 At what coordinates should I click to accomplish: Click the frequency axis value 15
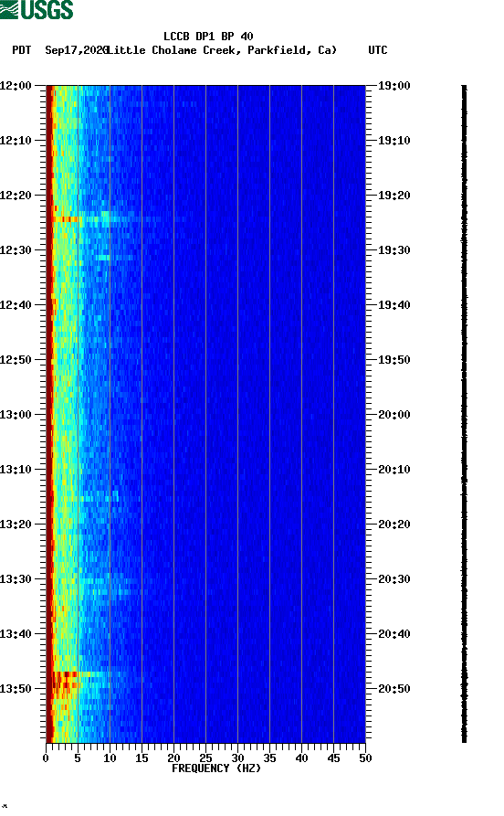142,758
